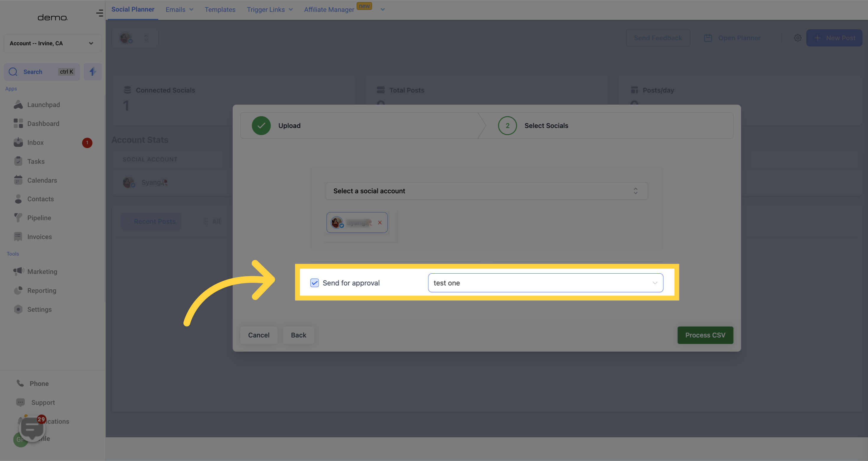This screenshot has width=868, height=461.
Task: Open the chat widget bubble icon
Action: point(32,428)
